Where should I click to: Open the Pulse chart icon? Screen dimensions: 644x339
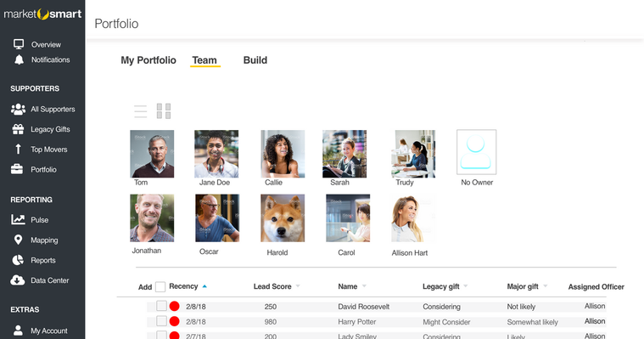point(18,219)
